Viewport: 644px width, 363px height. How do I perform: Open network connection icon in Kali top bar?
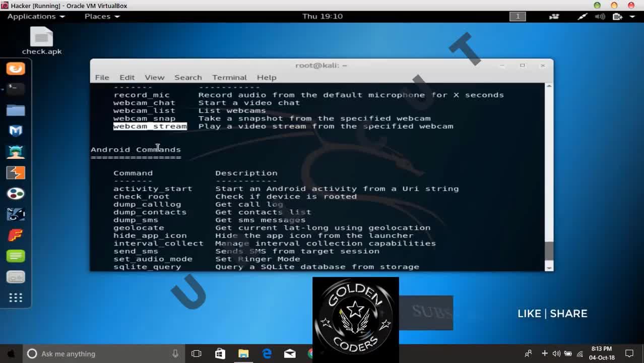pos(583,16)
